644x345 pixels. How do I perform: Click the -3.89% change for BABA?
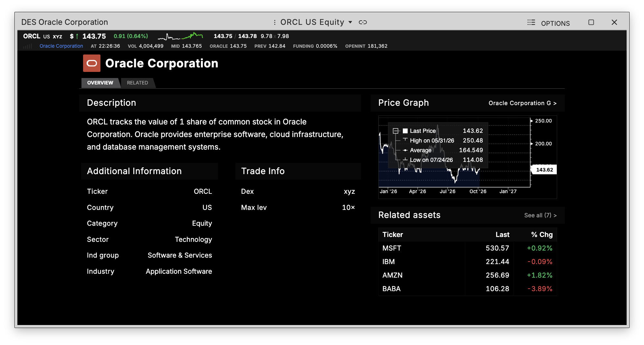pyautogui.click(x=540, y=289)
